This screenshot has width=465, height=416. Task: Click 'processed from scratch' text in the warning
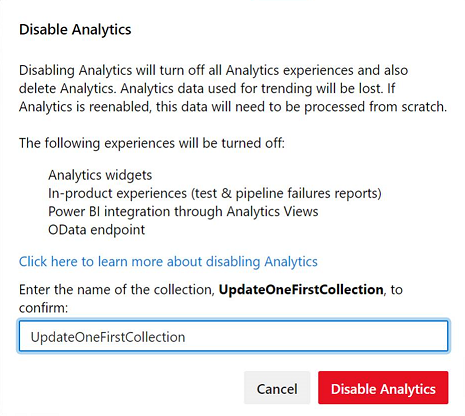pyautogui.click(x=375, y=107)
